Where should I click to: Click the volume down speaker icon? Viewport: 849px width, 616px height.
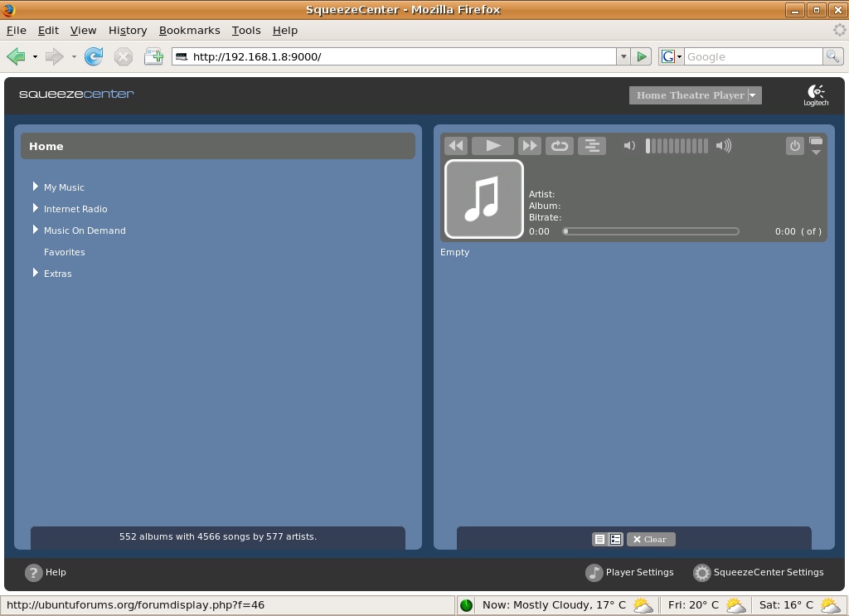tap(629, 146)
